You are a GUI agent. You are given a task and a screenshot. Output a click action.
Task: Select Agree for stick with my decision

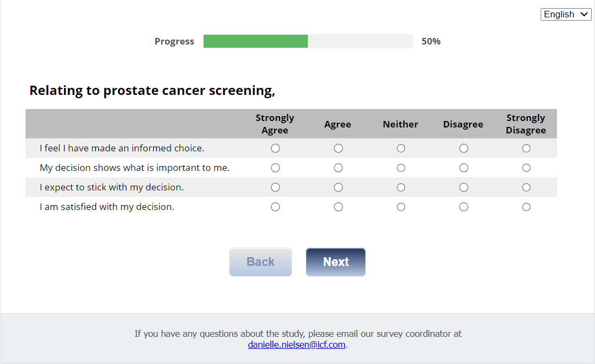[x=338, y=188]
